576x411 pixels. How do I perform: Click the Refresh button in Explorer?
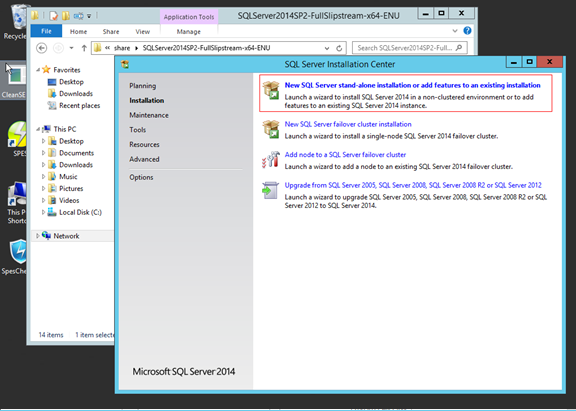pyautogui.click(x=339, y=48)
